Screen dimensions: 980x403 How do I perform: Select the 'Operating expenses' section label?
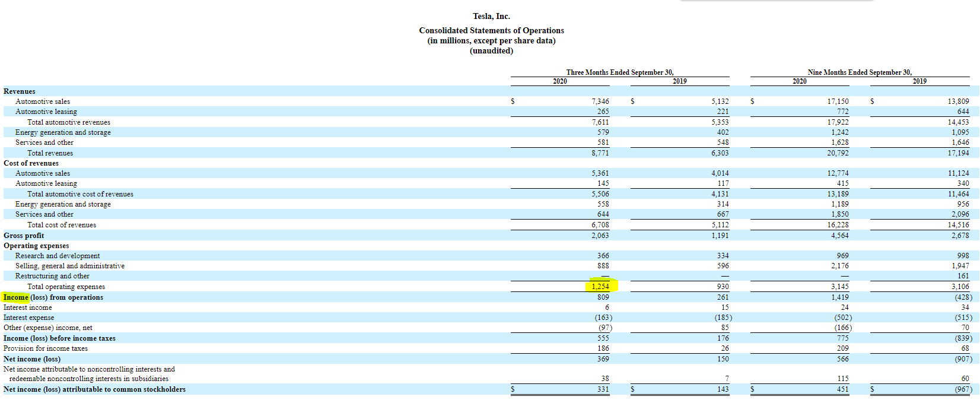click(36, 246)
